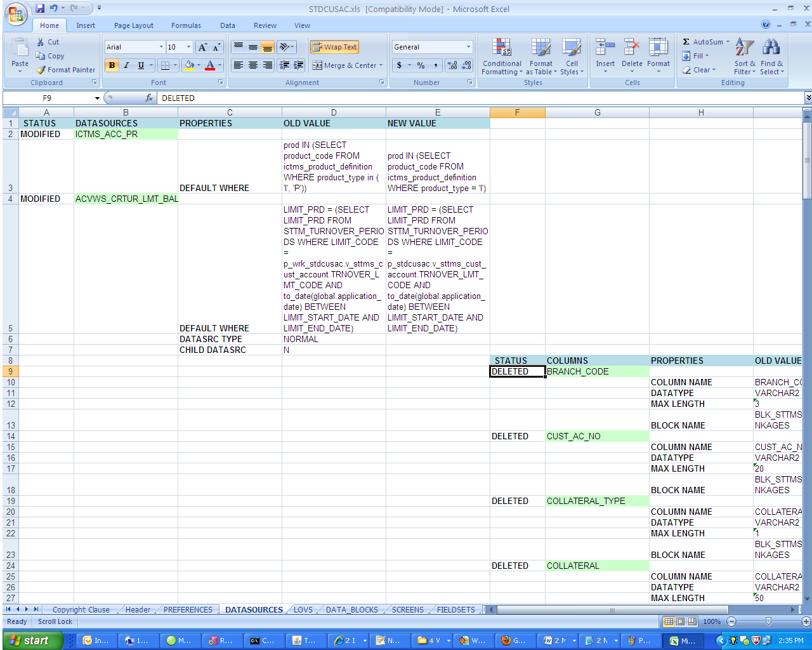Click the Windows start button
The height and width of the screenshot is (650, 812).
32,640
